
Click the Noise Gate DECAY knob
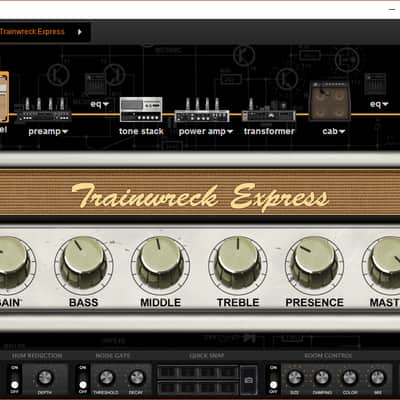tap(136, 377)
